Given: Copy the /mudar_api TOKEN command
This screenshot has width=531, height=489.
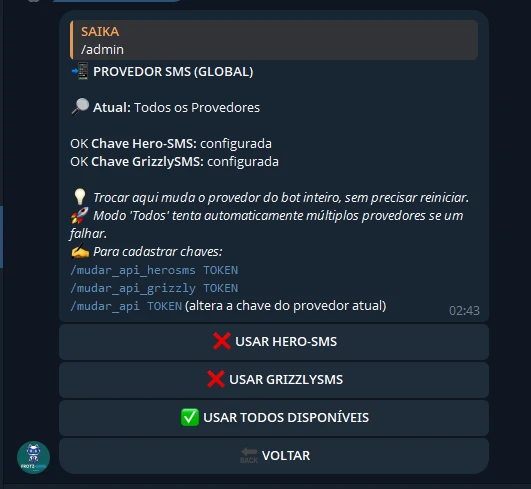Looking at the screenshot, I should tap(126, 306).
